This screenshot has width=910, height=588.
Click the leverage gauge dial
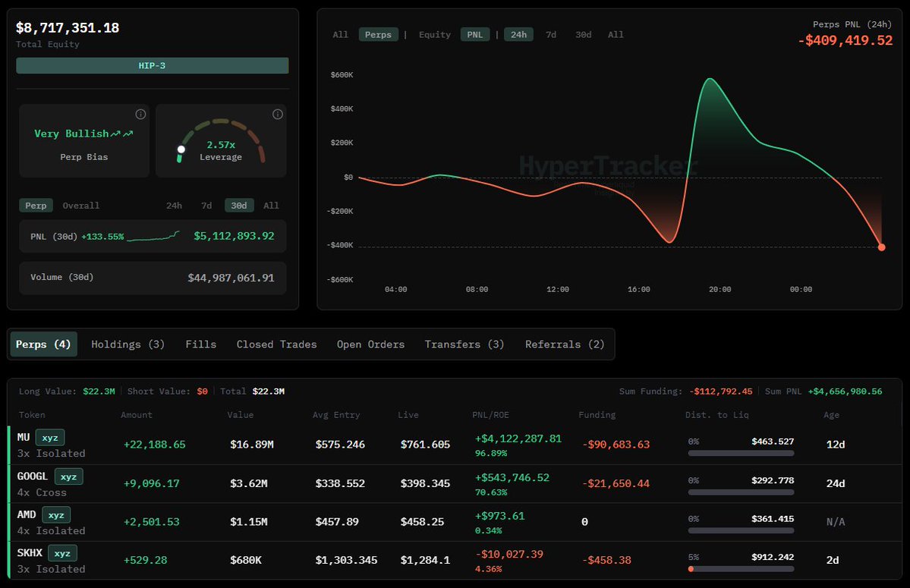pyautogui.click(x=221, y=141)
